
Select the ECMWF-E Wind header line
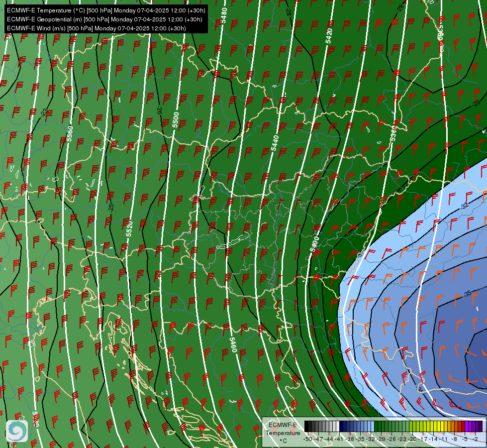pos(97,28)
